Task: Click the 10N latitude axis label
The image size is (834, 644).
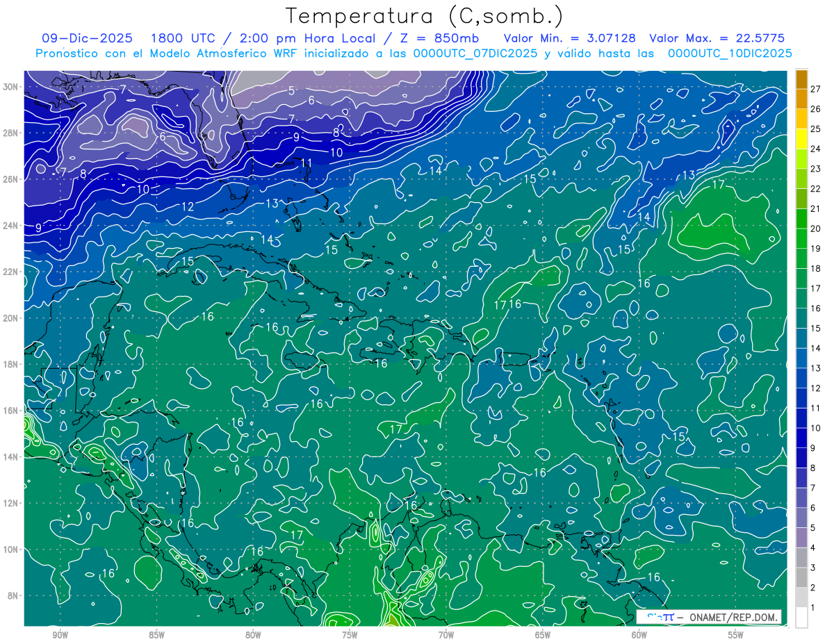Action: point(12,550)
